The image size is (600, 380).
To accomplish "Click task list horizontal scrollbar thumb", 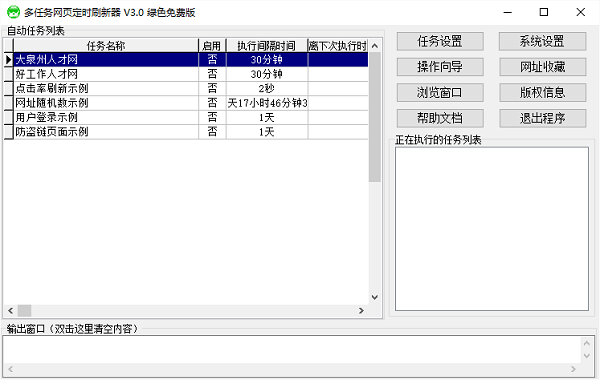I will pyautogui.click(x=24, y=311).
